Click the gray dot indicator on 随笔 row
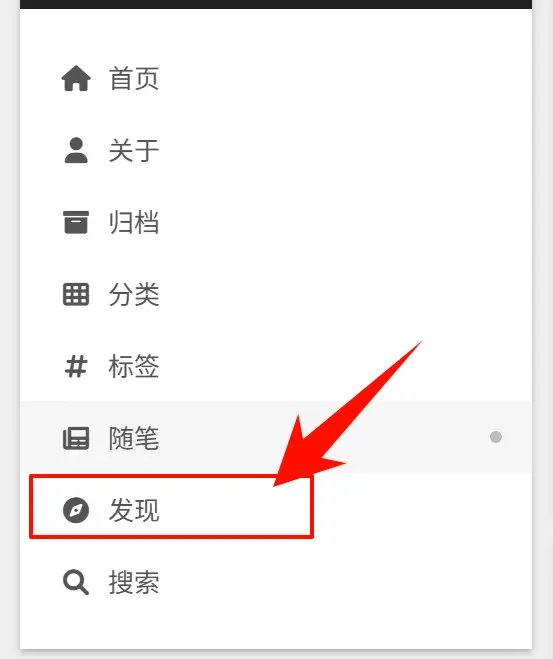 point(496,437)
